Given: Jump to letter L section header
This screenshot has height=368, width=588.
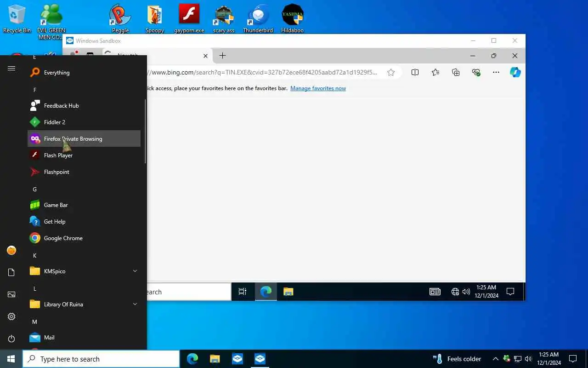Looking at the screenshot, I should pyautogui.click(x=34, y=288).
